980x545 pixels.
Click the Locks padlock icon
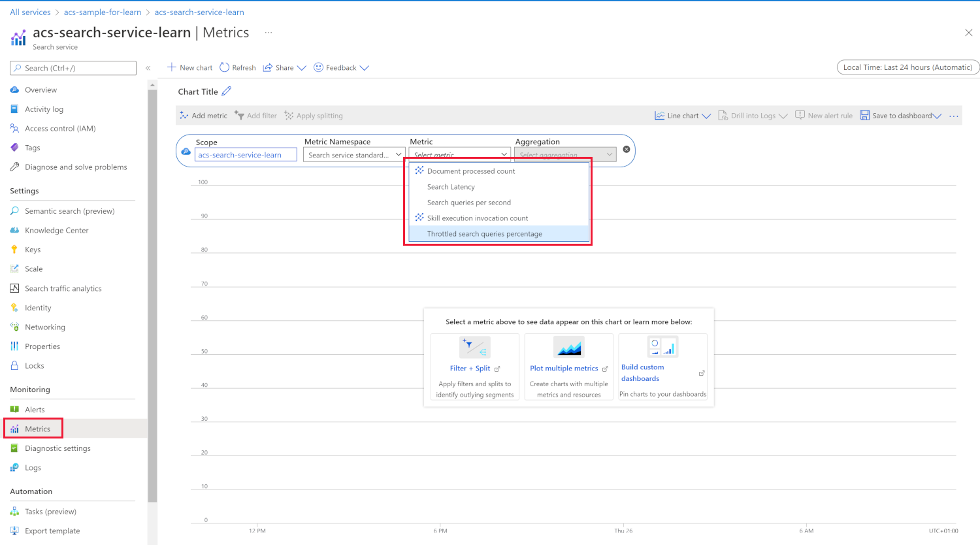(14, 365)
